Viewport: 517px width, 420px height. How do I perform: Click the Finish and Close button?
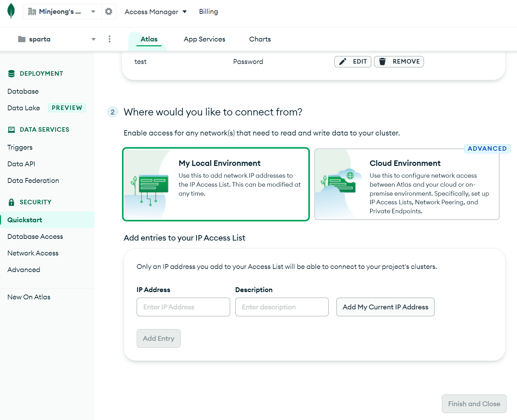click(474, 404)
